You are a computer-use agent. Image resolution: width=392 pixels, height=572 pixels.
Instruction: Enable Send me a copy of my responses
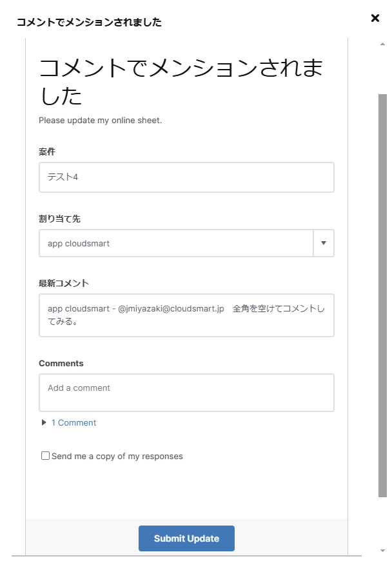pos(45,455)
